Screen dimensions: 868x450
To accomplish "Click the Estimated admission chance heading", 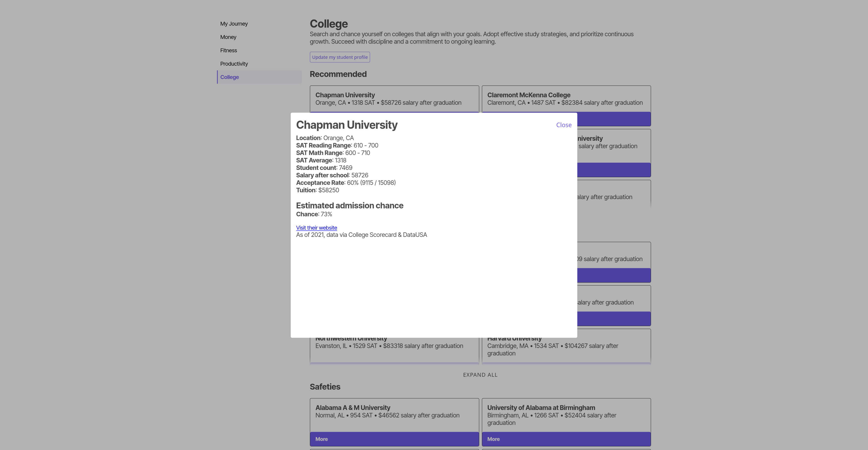I will pyautogui.click(x=349, y=205).
